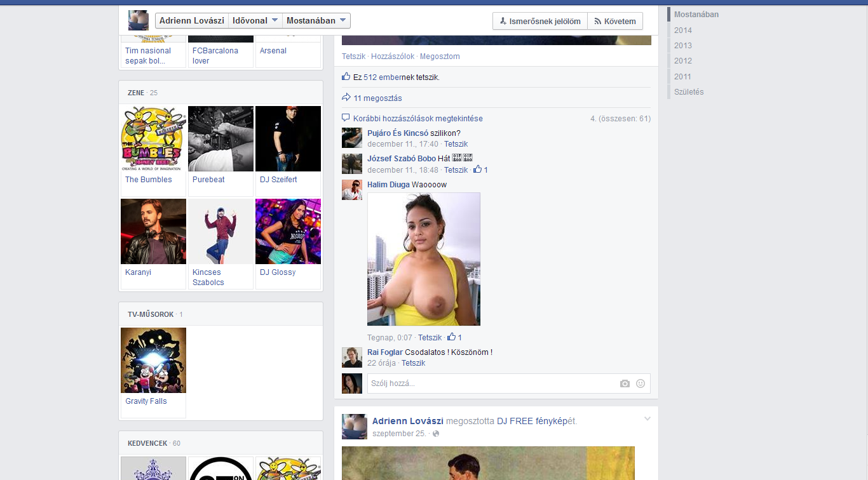Click the share arrow icon beside 11 megosztás
The height and width of the screenshot is (480, 868).
[346, 98]
